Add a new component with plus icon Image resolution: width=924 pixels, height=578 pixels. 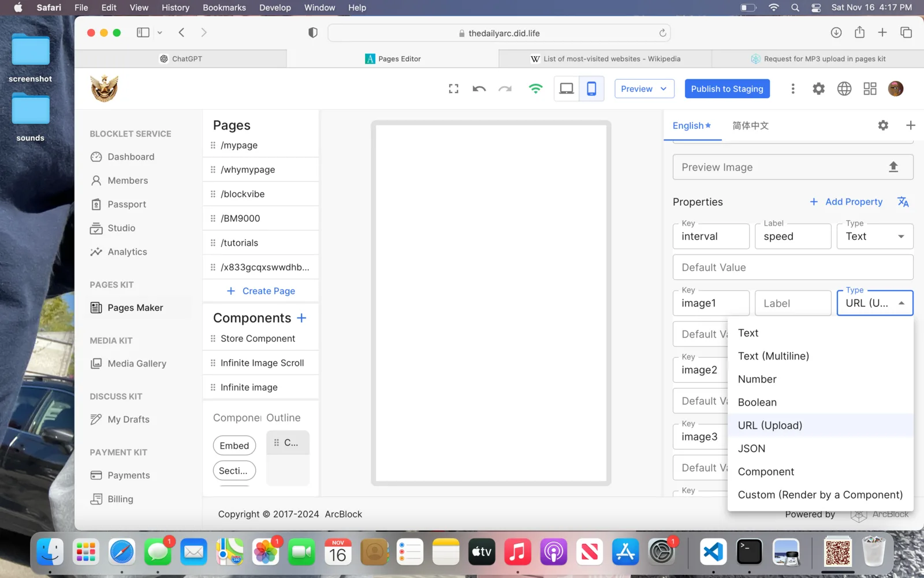301,318
